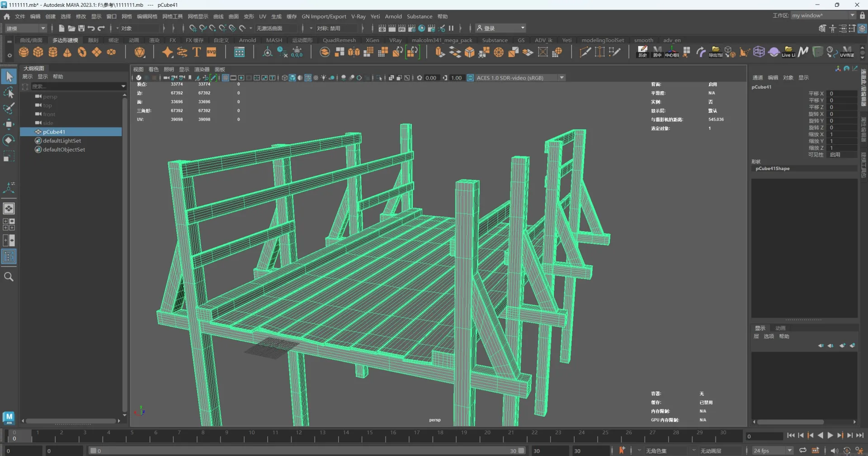Open the 网格工具 menu
Viewport: 868px width, 456px height.
pyautogui.click(x=172, y=16)
